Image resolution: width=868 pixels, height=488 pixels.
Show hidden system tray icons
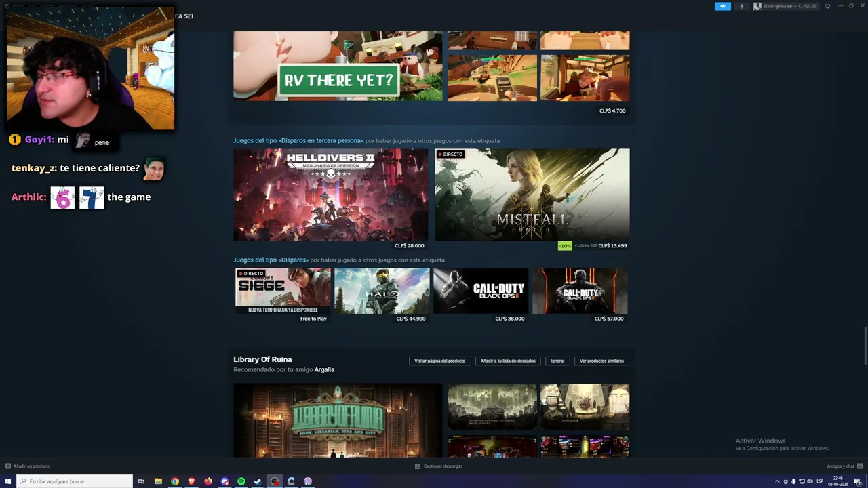777,481
